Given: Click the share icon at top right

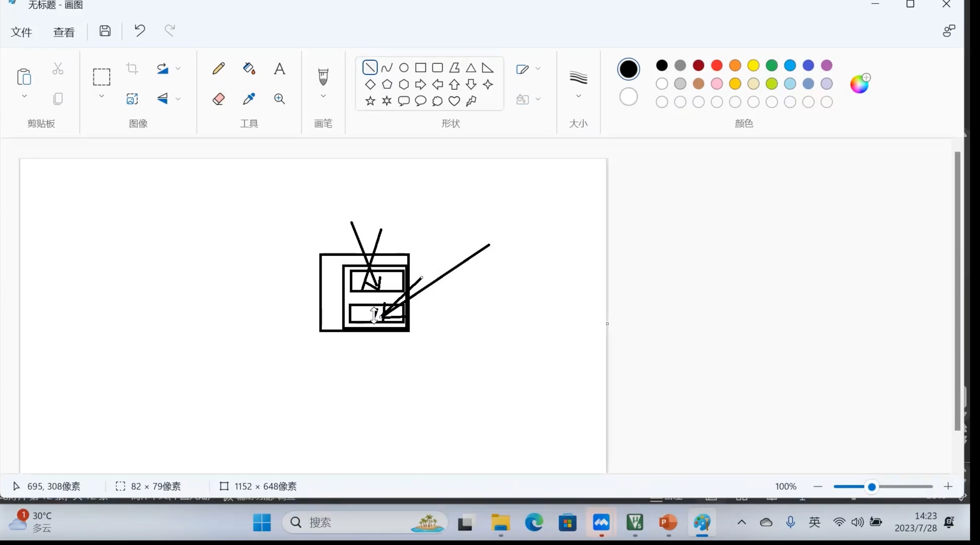Looking at the screenshot, I should (x=949, y=31).
